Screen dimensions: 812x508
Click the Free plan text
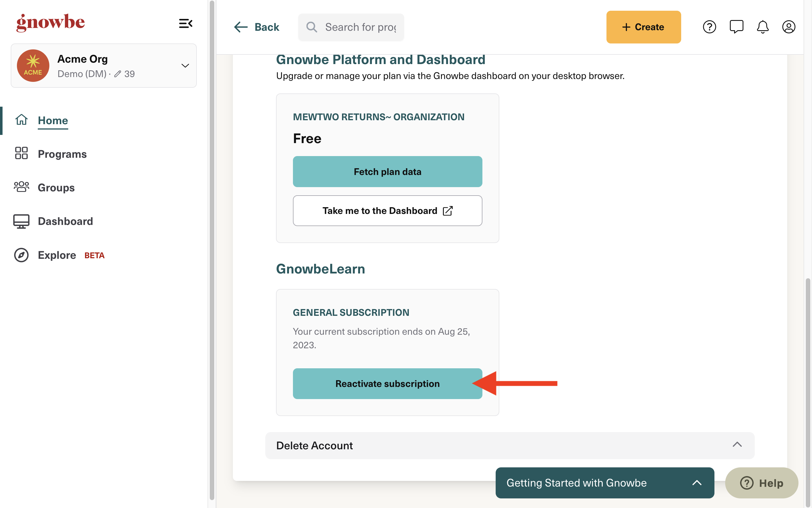[307, 138]
